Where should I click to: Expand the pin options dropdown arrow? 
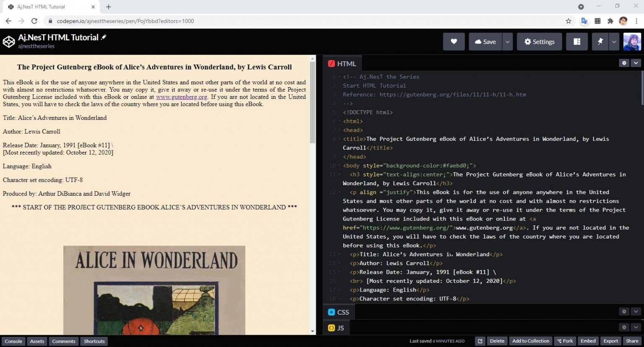[614, 41]
